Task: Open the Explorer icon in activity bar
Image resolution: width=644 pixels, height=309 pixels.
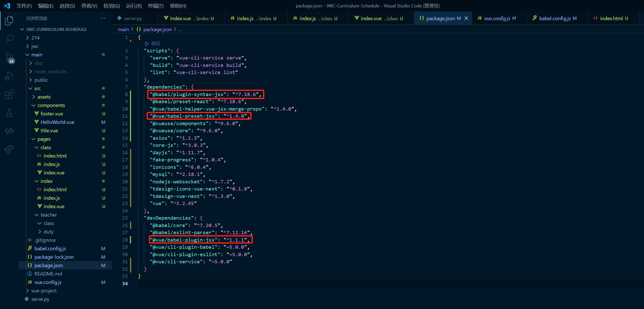Action: pos(9,21)
